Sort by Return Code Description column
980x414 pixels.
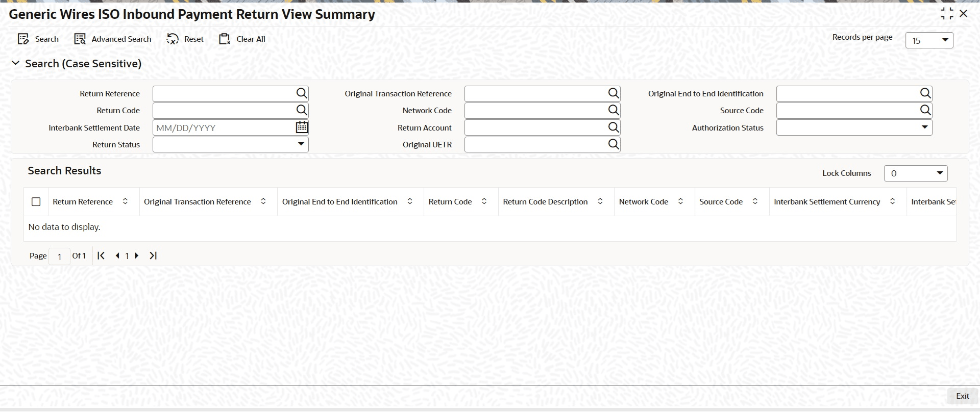point(600,202)
